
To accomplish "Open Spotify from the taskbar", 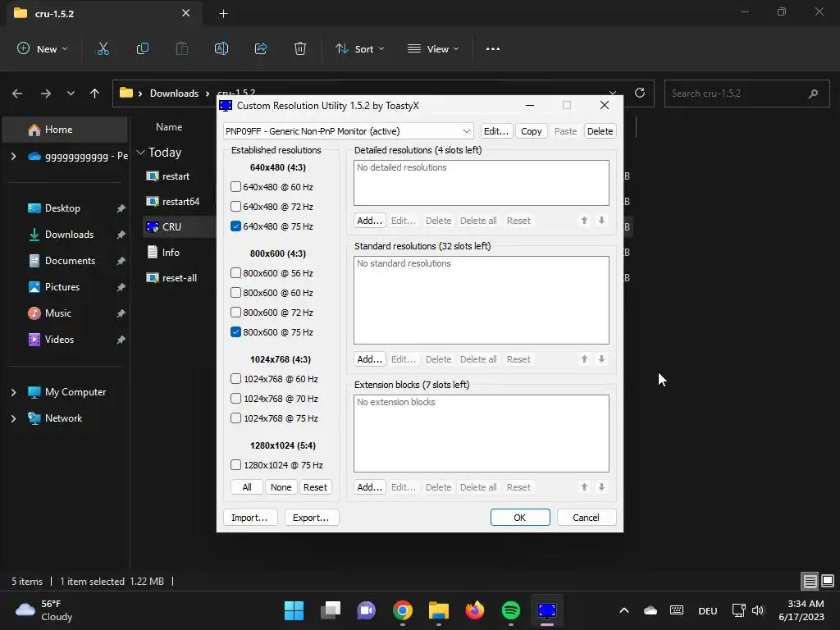I will pos(511,610).
